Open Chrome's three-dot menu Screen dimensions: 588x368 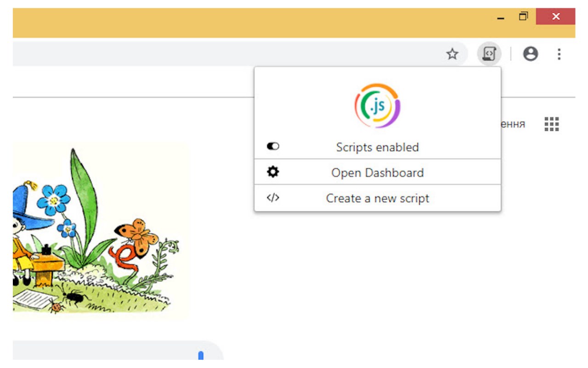pos(559,54)
